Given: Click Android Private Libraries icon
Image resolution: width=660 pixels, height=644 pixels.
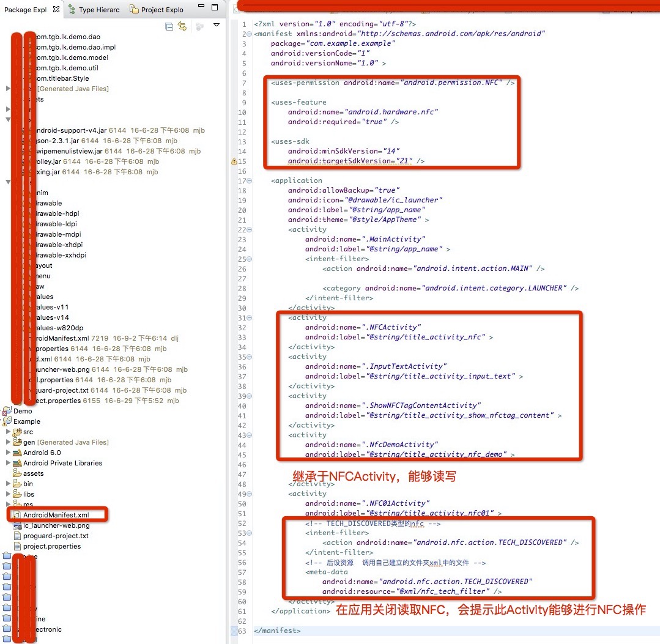Looking at the screenshot, I should click(x=17, y=463).
